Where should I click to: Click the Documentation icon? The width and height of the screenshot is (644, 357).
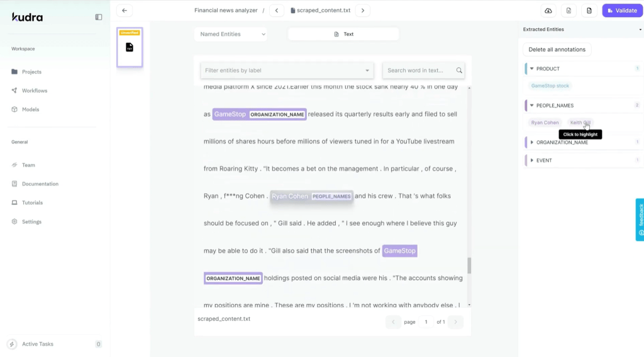tap(14, 184)
